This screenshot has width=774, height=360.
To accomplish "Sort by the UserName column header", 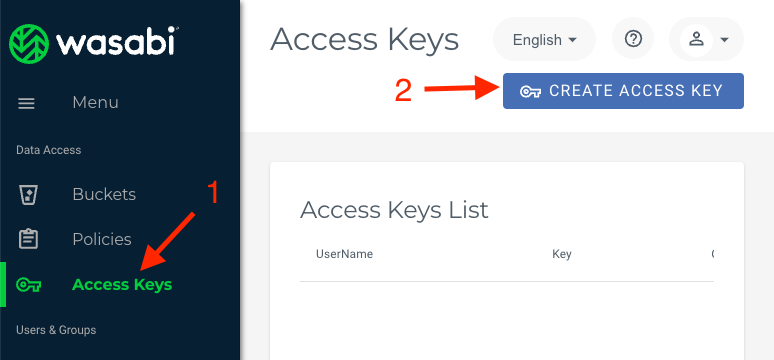I will 344,254.
